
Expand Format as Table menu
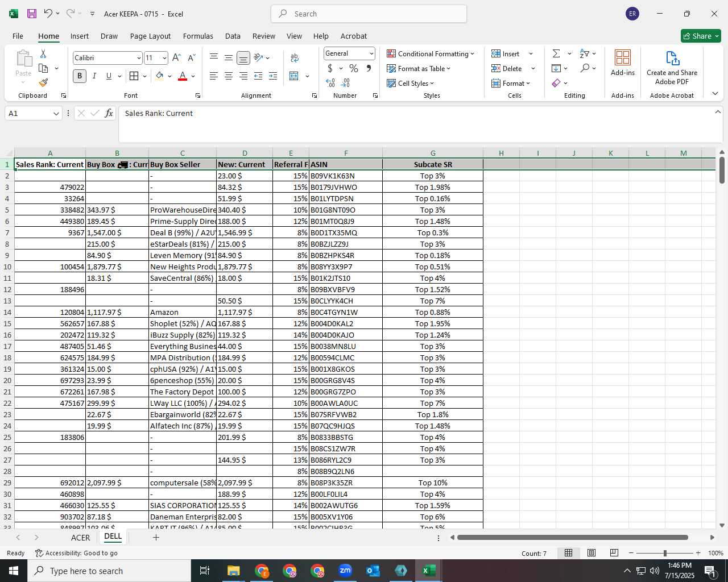click(x=419, y=68)
